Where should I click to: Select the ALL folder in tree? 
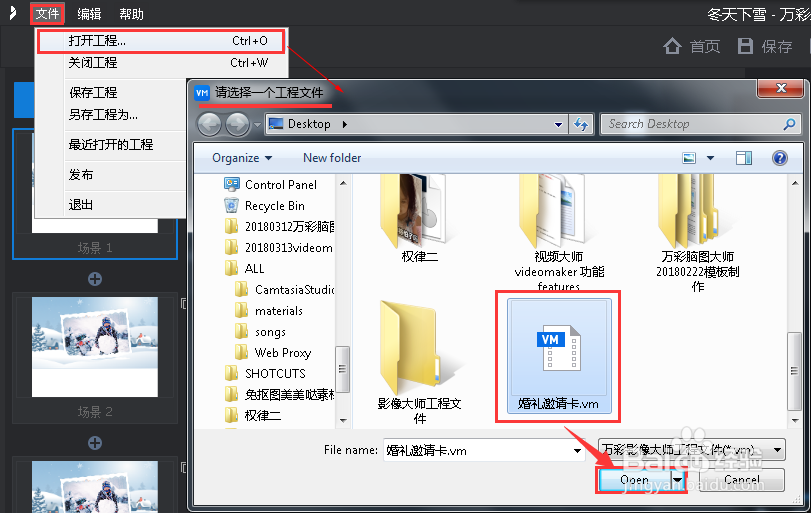[x=245, y=269]
